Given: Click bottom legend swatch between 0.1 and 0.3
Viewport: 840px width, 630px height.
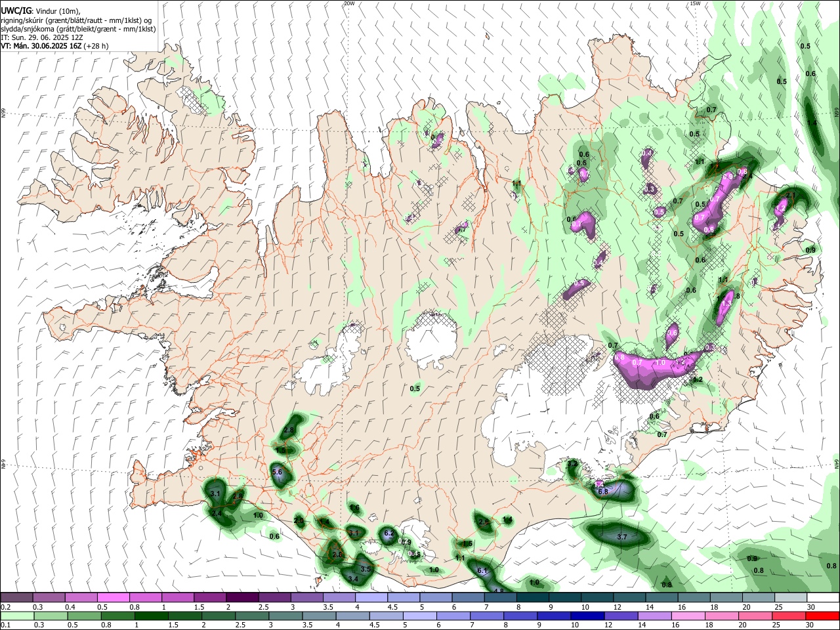Looking at the screenshot, I should pos(16,616).
